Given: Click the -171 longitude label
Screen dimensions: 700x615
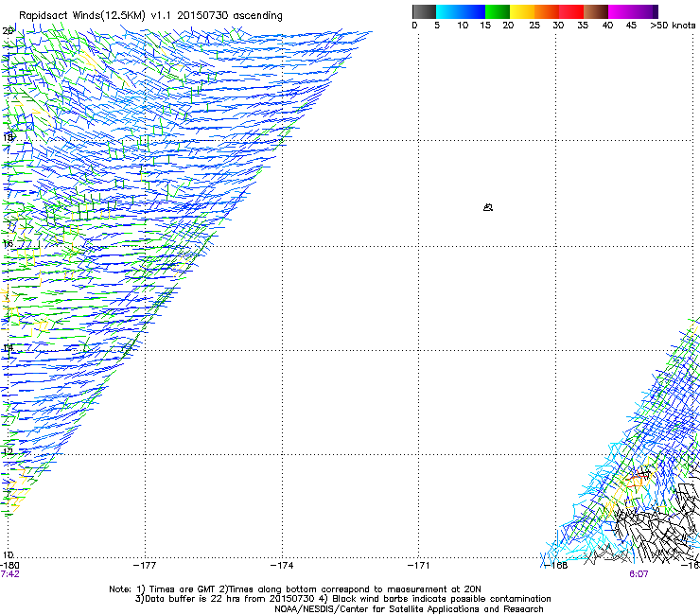Looking at the screenshot, I should 419,566.
